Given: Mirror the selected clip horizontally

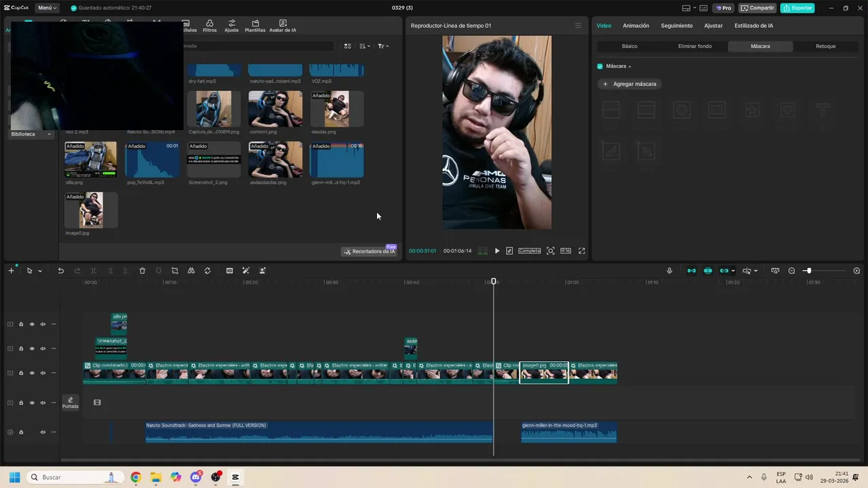Looking at the screenshot, I should pyautogui.click(x=191, y=271).
